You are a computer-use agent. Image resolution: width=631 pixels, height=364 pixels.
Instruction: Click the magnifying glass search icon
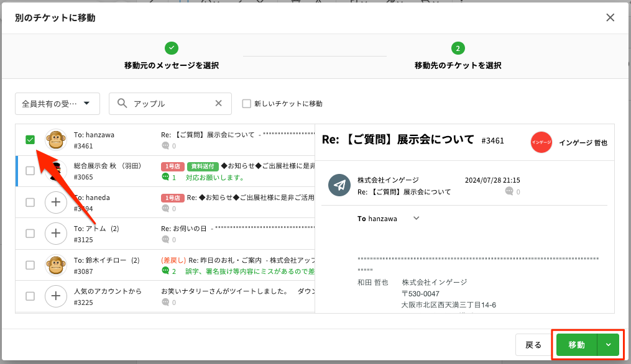(122, 104)
